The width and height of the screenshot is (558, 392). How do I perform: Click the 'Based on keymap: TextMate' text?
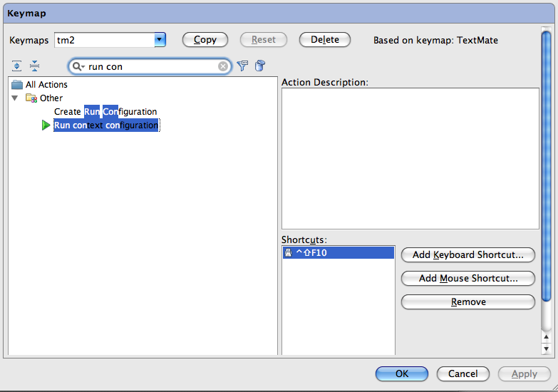pyautogui.click(x=435, y=40)
